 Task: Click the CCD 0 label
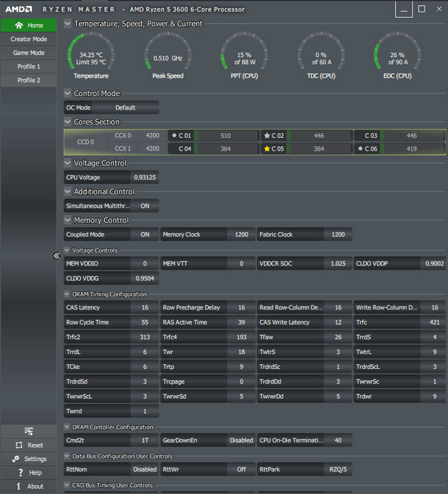(86, 142)
